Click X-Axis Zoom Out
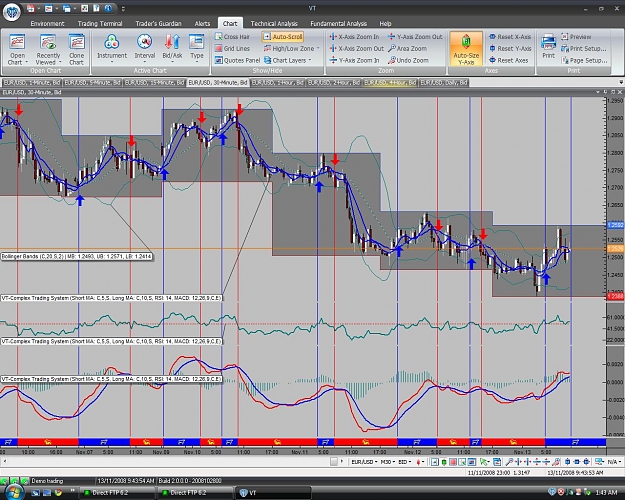This screenshot has height=500, width=625. (357, 49)
